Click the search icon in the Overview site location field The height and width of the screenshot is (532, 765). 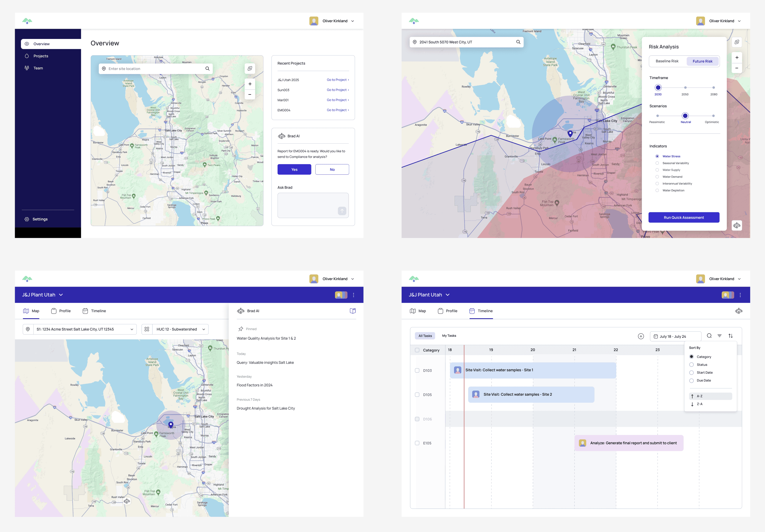[207, 69]
